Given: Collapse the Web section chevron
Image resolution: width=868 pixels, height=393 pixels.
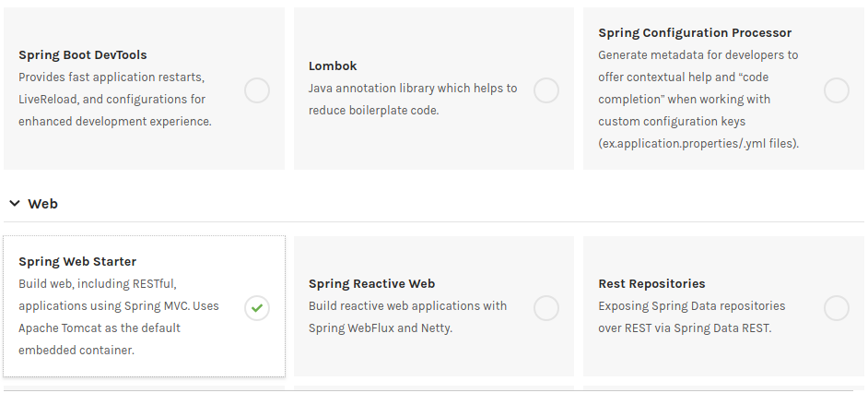Looking at the screenshot, I should coord(15,204).
